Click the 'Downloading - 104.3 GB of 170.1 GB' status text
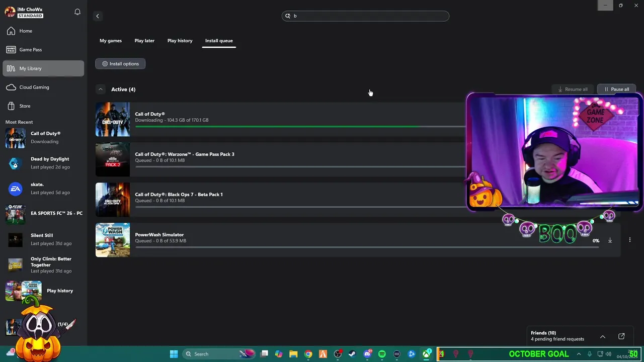644x362 pixels. point(172,120)
